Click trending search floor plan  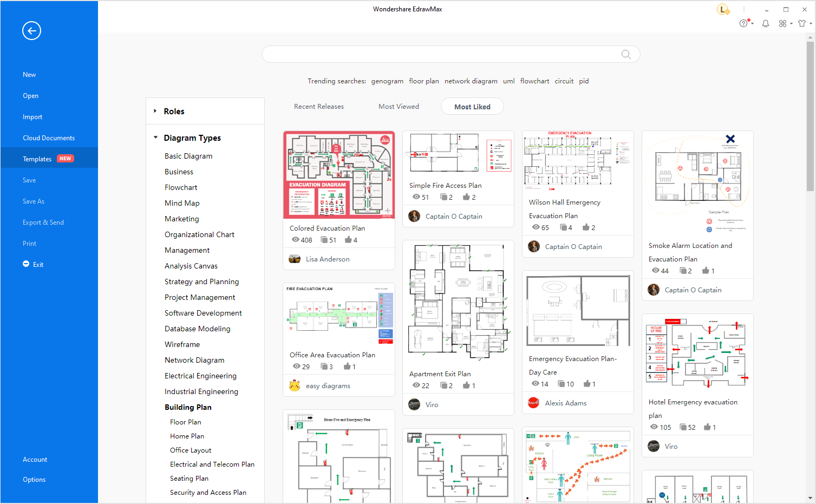[x=424, y=81]
